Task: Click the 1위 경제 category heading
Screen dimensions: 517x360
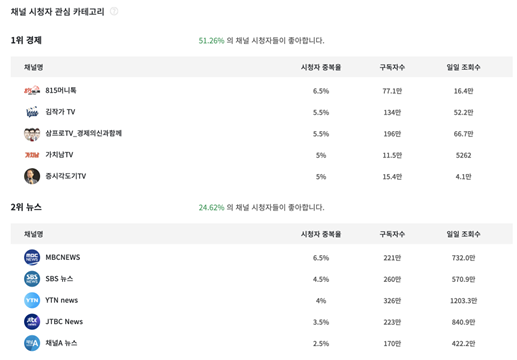Action: point(26,40)
